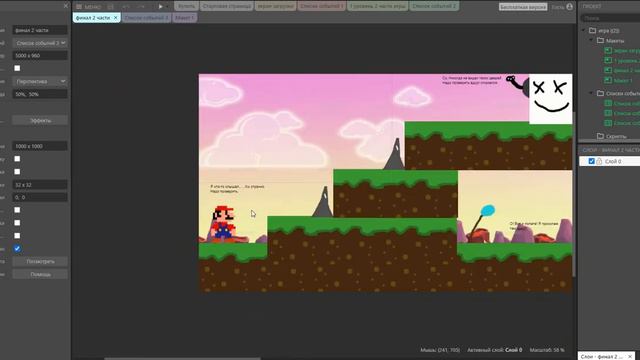Click the Купить button
Image resolution: width=640 pixels, height=360 pixels.
click(x=187, y=6)
